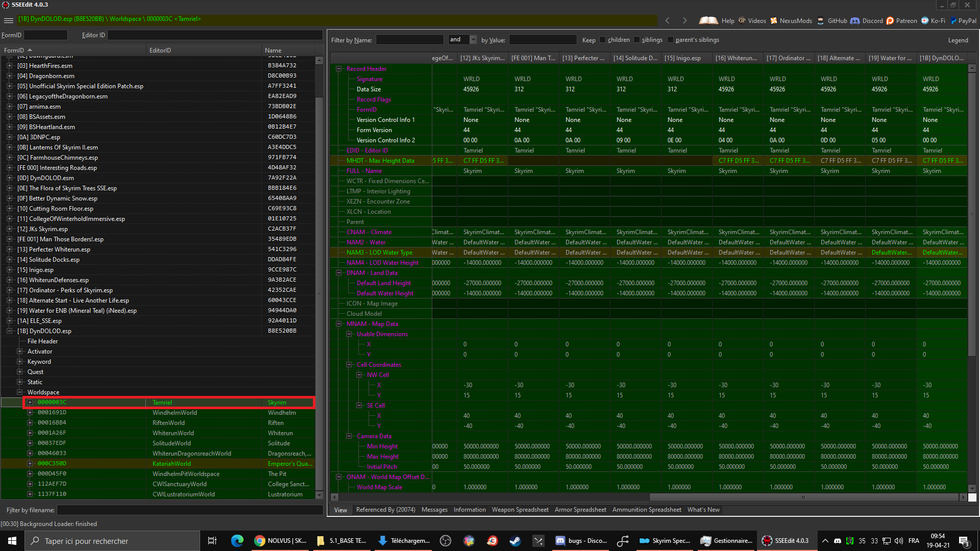Viewport: 980px width, 551px height.
Task: Select [16] Whiterun... column header
Action: (x=737, y=58)
